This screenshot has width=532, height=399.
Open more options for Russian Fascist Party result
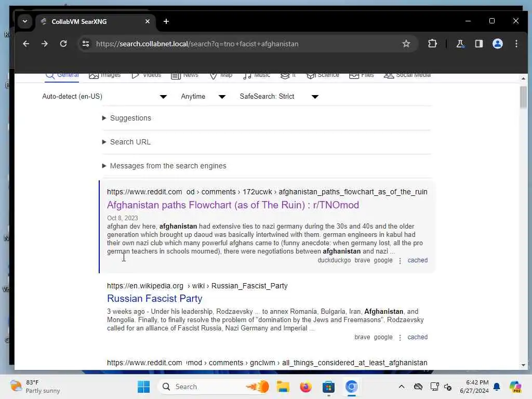coord(400,337)
